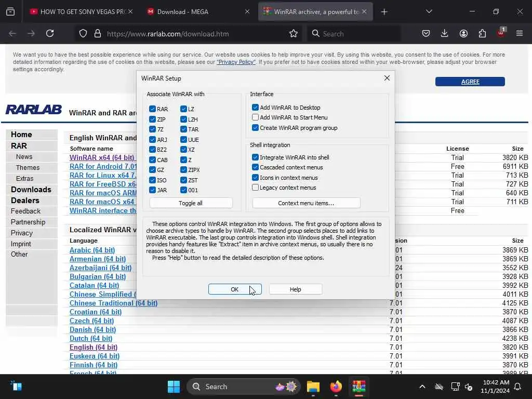Image resolution: width=532 pixels, height=399 pixels.
Task: Open Context menu items… dialog
Action: point(306,203)
